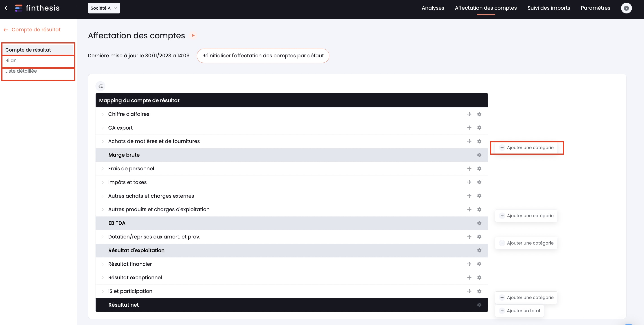Click move handle for Frais de personnel row
Screen dimensions: 644x325
pyautogui.click(x=469, y=169)
